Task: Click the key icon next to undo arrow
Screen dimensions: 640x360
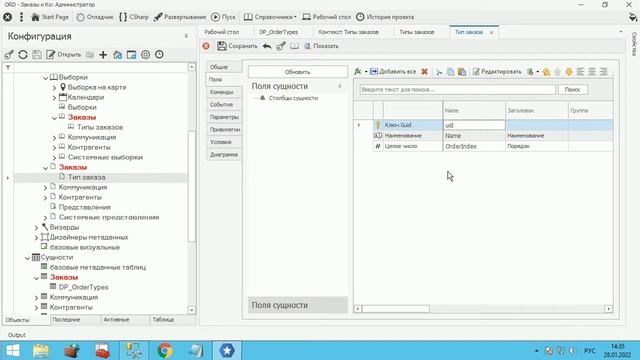Action: pyautogui.click(x=281, y=46)
